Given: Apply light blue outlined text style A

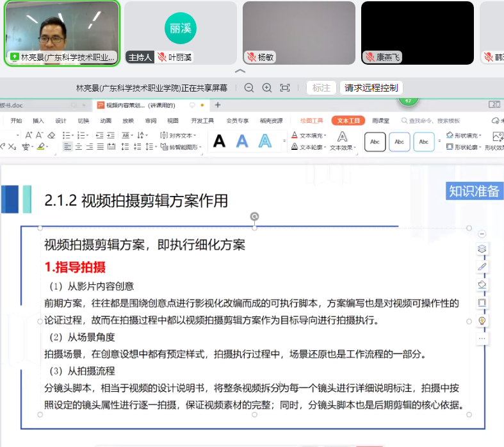Looking at the screenshot, I should point(265,141).
